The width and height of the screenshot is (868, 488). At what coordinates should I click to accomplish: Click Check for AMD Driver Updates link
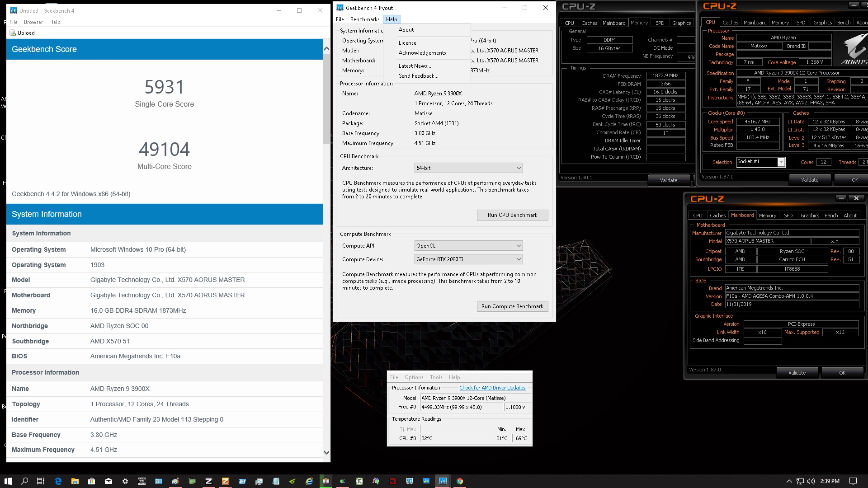tap(492, 388)
